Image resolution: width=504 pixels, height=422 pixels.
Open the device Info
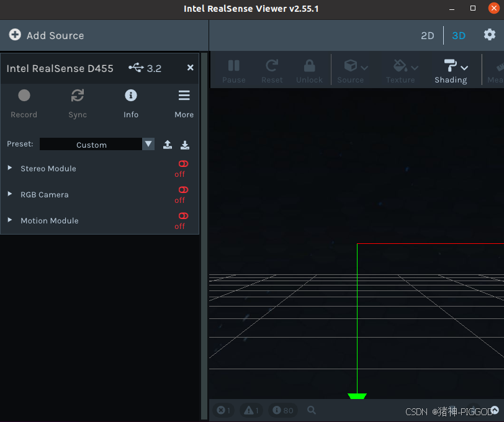pyautogui.click(x=131, y=104)
